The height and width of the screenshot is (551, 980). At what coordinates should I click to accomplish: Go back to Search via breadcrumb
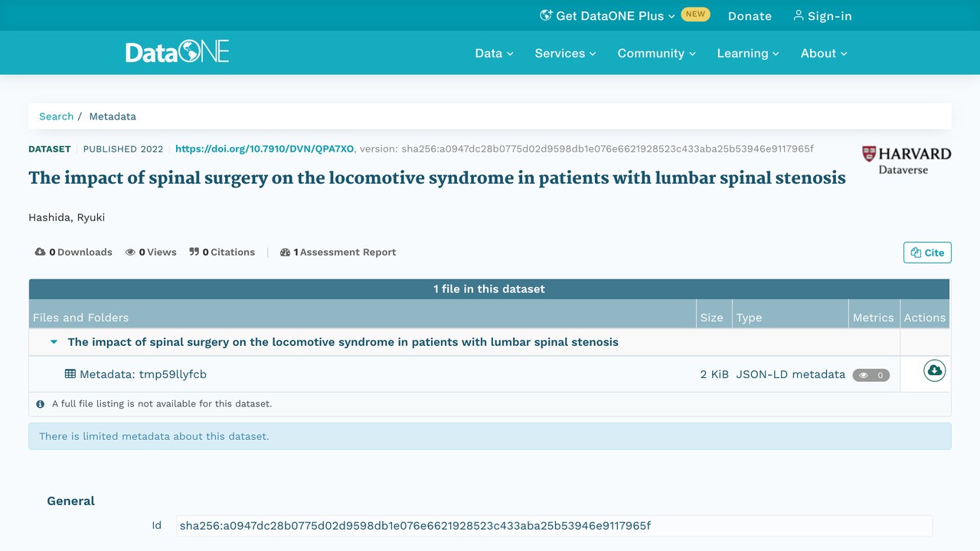click(x=57, y=116)
